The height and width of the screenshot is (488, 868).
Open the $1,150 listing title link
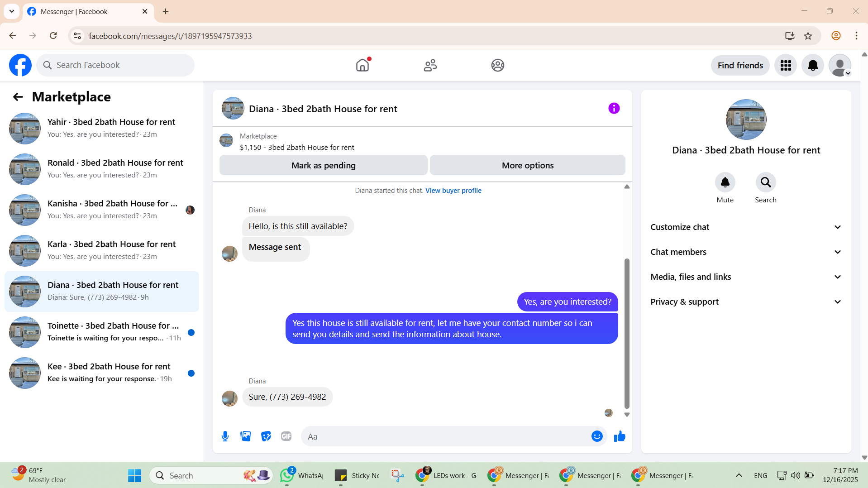[297, 148]
